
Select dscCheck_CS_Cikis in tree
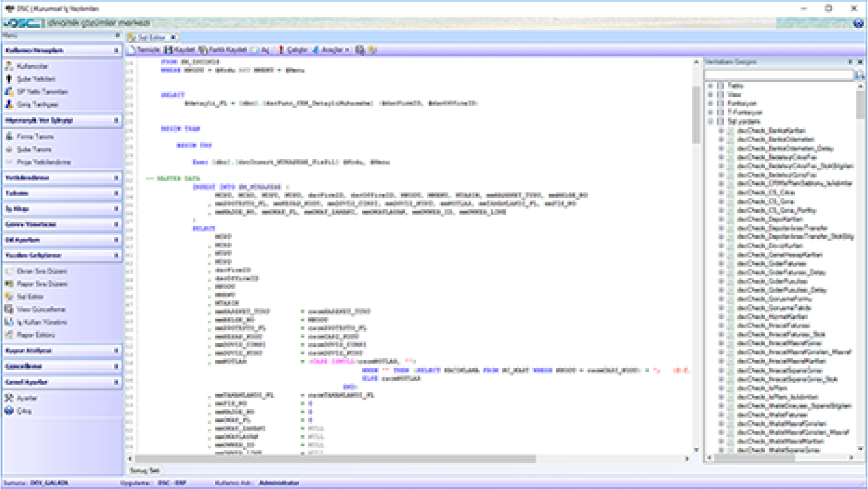coord(765,192)
